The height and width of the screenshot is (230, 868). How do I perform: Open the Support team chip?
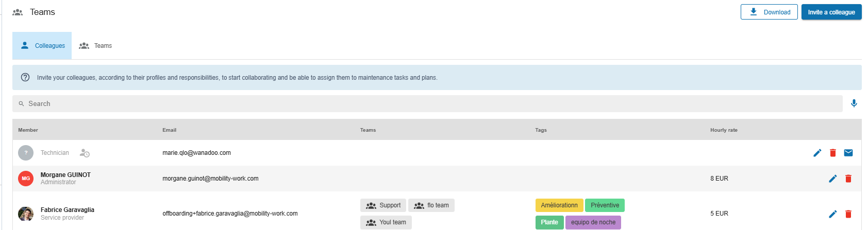383,205
